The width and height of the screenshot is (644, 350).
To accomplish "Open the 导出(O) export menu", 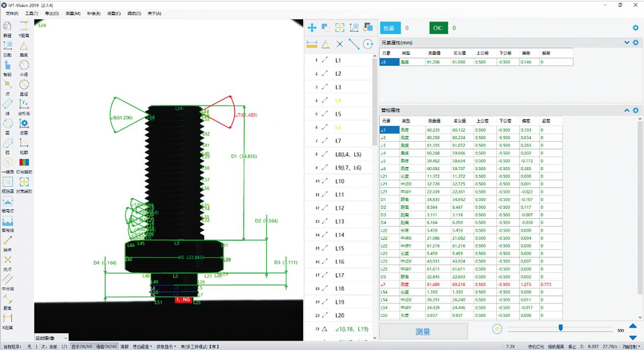I will click(x=52, y=13).
